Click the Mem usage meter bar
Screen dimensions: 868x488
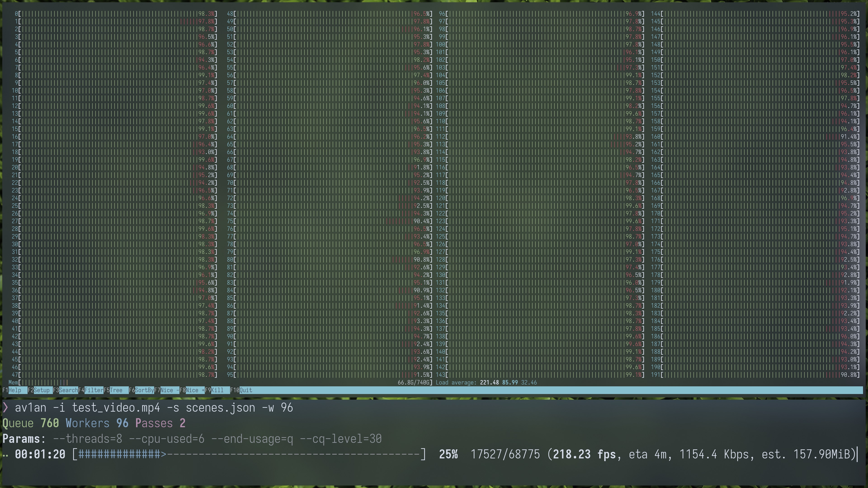pos(220,382)
